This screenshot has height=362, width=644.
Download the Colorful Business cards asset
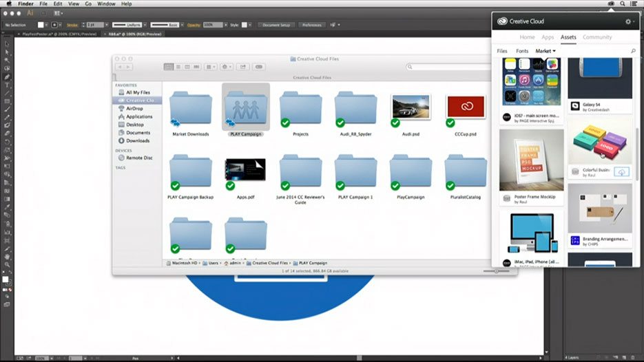pos(621,172)
